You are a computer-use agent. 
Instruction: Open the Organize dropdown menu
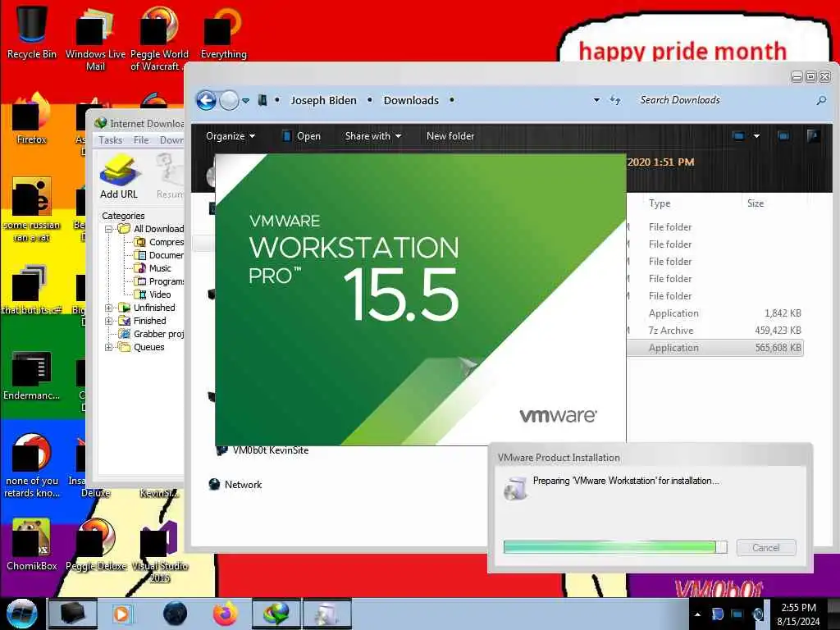click(x=231, y=136)
